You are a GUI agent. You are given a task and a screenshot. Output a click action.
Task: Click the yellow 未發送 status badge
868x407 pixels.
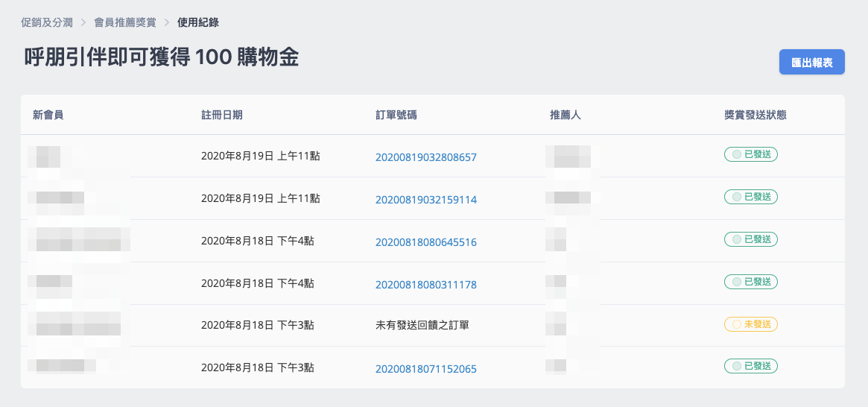(x=751, y=324)
